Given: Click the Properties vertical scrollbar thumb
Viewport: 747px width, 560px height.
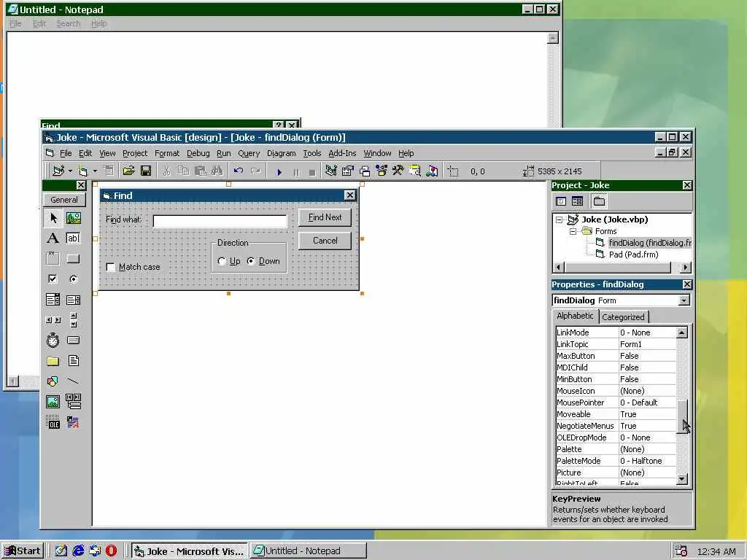Looking at the screenshot, I should tap(682, 416).
